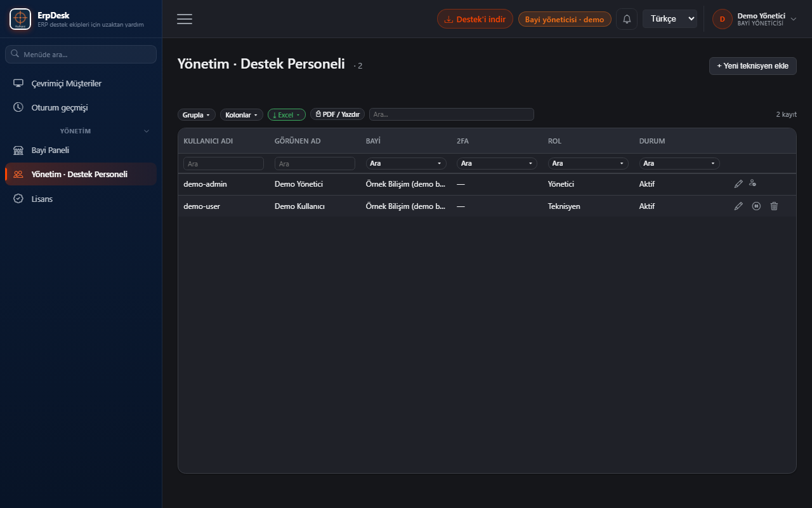Screen dimensions: 812x508
Task: Select the demo-user username cell
Action: tap(202, 206)
